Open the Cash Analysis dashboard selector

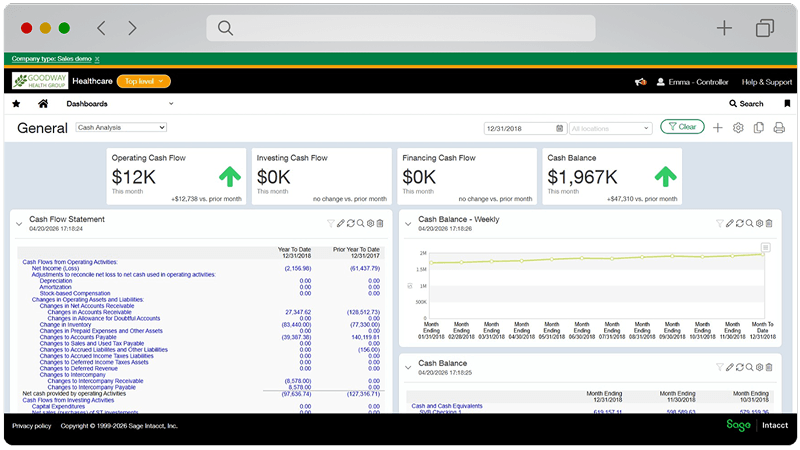pyautogui.click(x=121, y=128)
